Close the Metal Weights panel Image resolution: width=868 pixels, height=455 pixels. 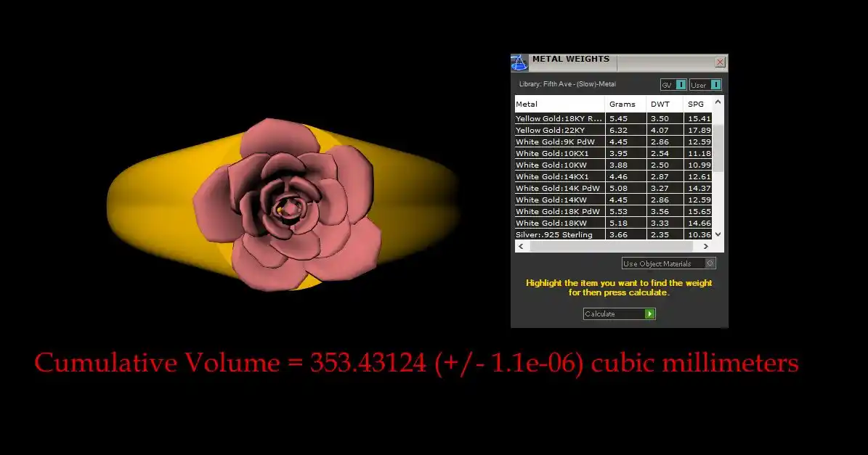pyautogui.click(x=720, y=62)
